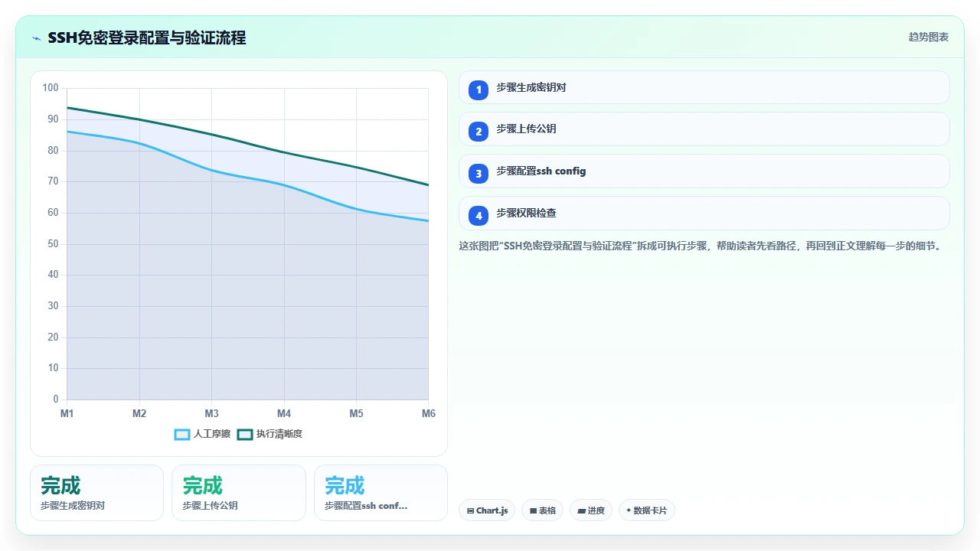Screen dimensions: 980x551
Task: Hide the 人工摩擦 series via its legend label
Action: (x=212, y=434)
